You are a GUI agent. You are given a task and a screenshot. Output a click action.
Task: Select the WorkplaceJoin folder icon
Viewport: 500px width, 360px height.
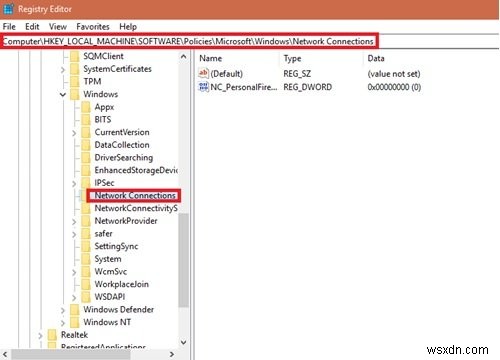point(86,284)
